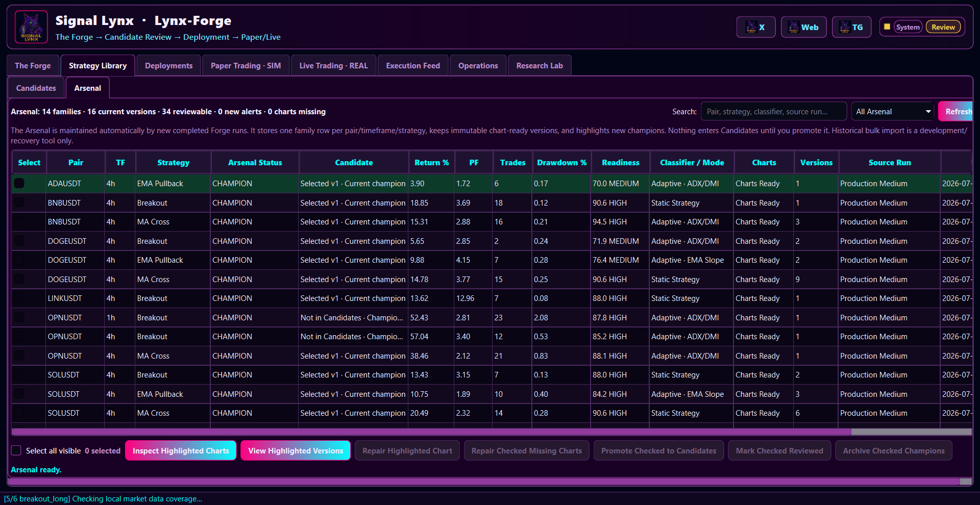Switch to Strategy Library tab
Viewport: 980px width, 505px height.
click(x=97, y=66)
